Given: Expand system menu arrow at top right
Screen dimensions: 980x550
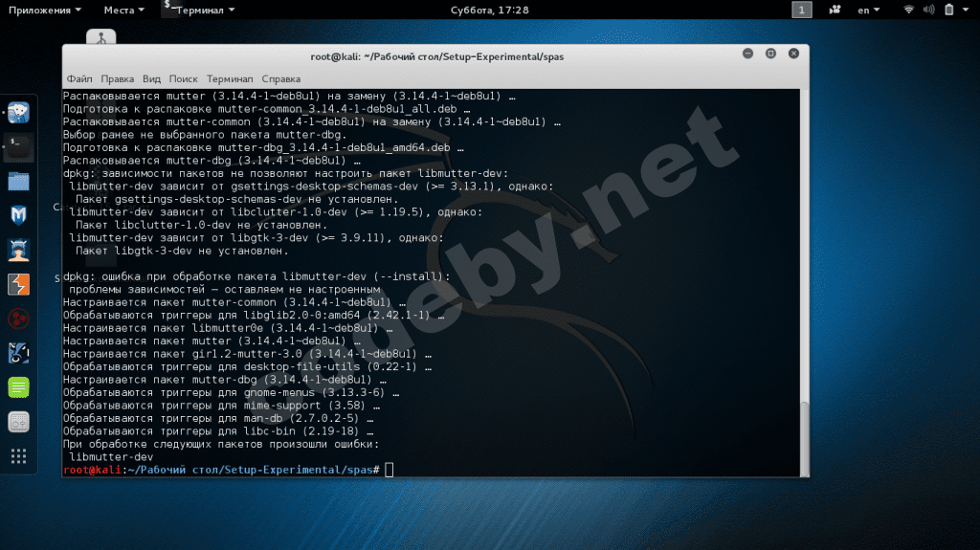Looking at the screenshot, I should pos(966,10).
